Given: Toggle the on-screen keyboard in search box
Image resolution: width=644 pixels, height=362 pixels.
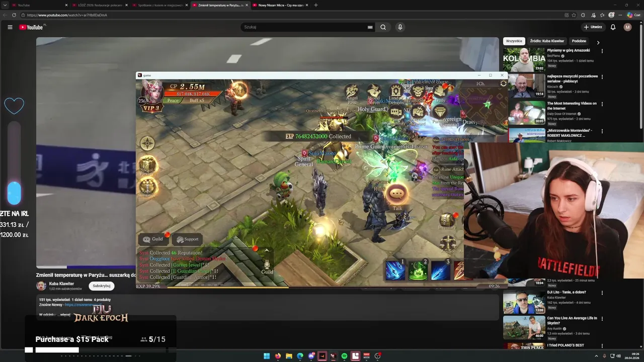Looking at the screenshot, I should (x=370, y=27).
